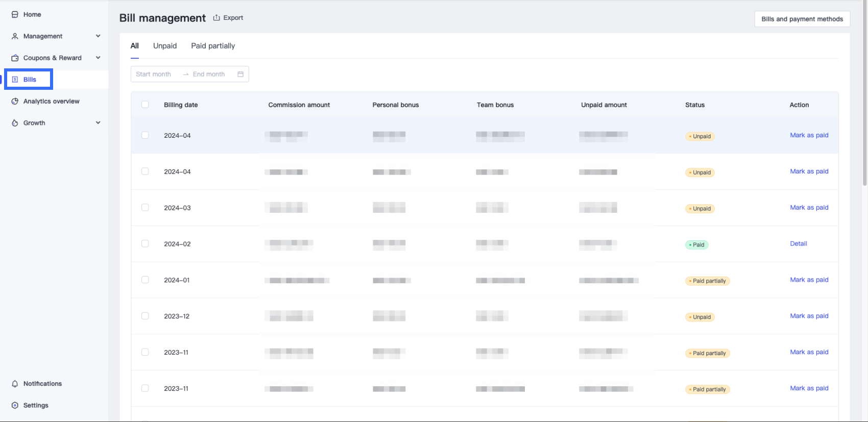Image resolution: width=868 pixels, height=422 pixels.
Task: Check the 2024-03 bill row checkbox
Action: click(x=145, y=208)
